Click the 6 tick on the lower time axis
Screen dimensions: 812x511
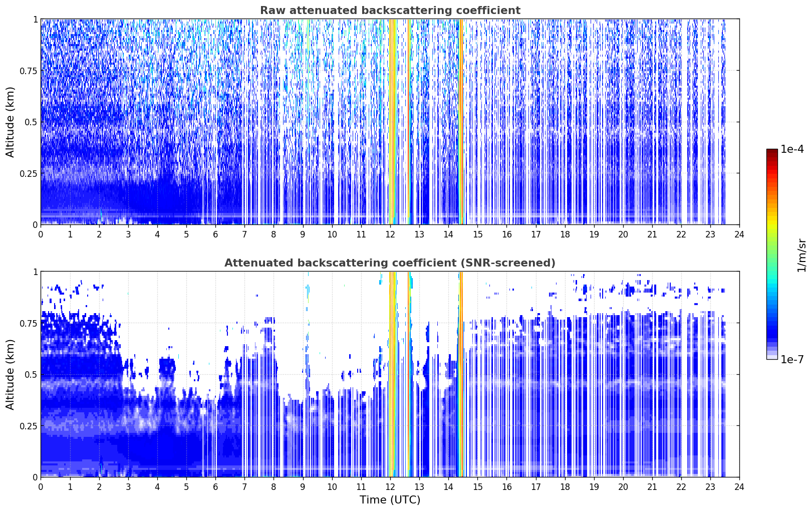pyautogui.click(x=215, y=486)
